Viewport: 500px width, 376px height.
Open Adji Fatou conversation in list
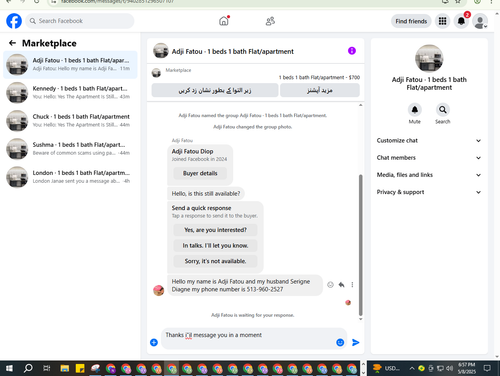[70, 64]
